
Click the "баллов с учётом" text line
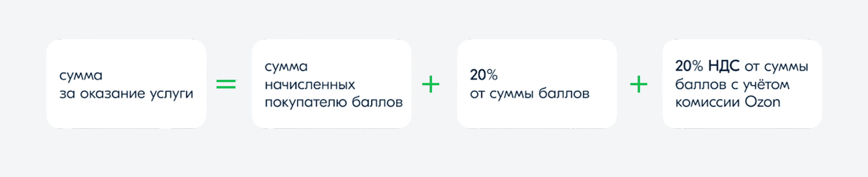click(x=732, y=84)
